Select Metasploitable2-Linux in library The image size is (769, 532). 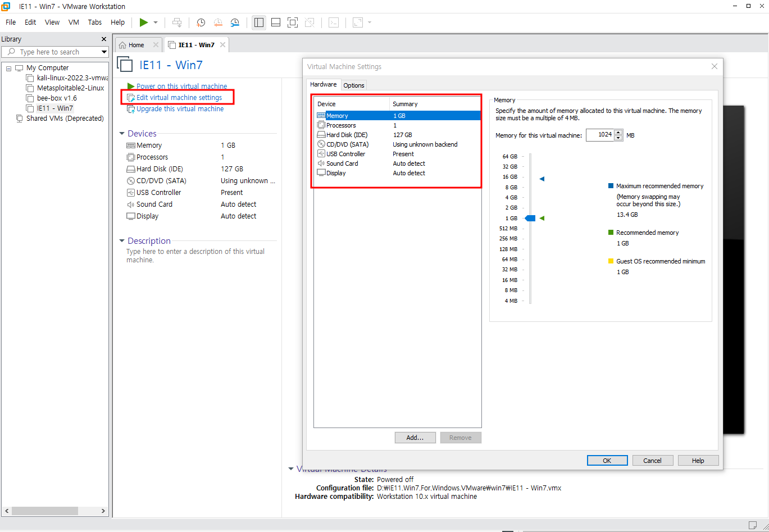(x=66, y=88)
